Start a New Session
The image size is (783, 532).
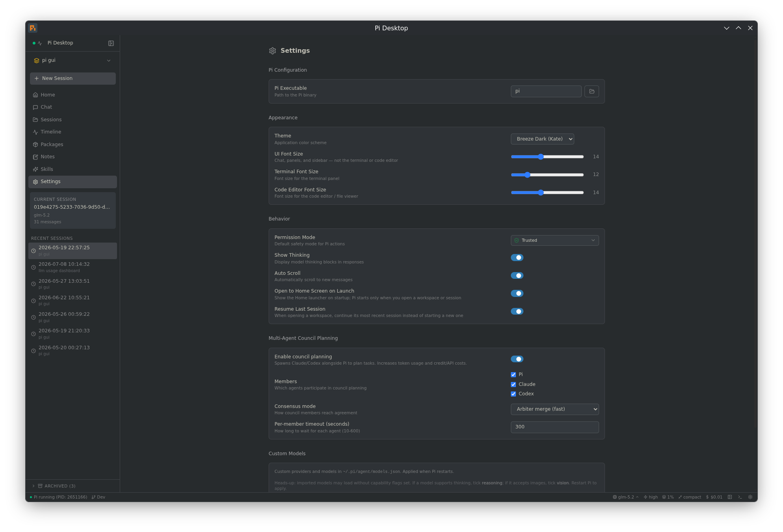tap(73, 78)
